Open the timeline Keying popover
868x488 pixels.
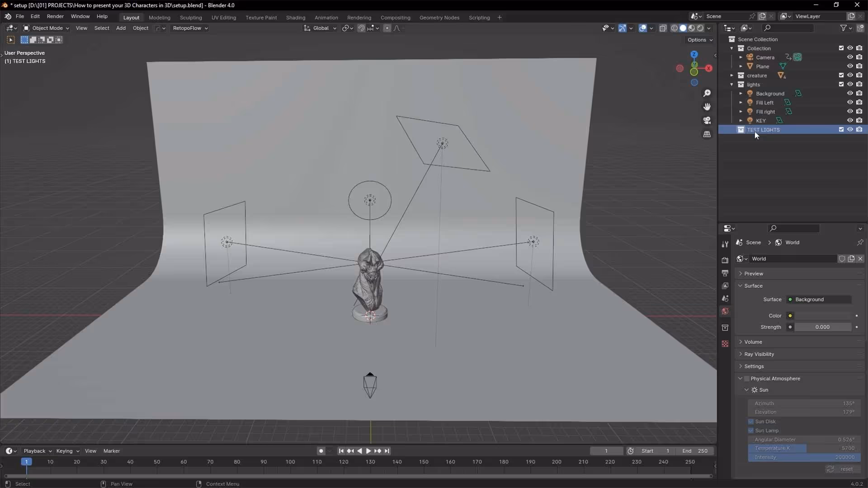tap(67, 451)
